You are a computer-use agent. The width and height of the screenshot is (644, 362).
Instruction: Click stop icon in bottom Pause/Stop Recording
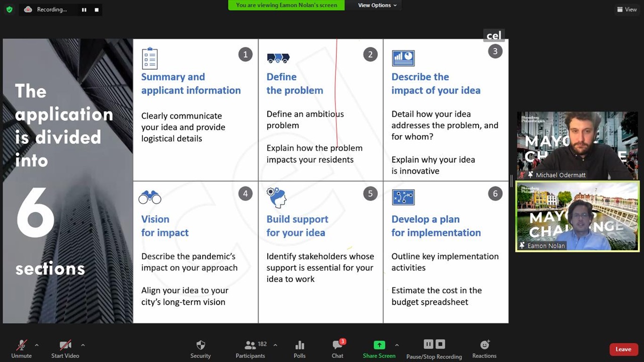(440, 344)
